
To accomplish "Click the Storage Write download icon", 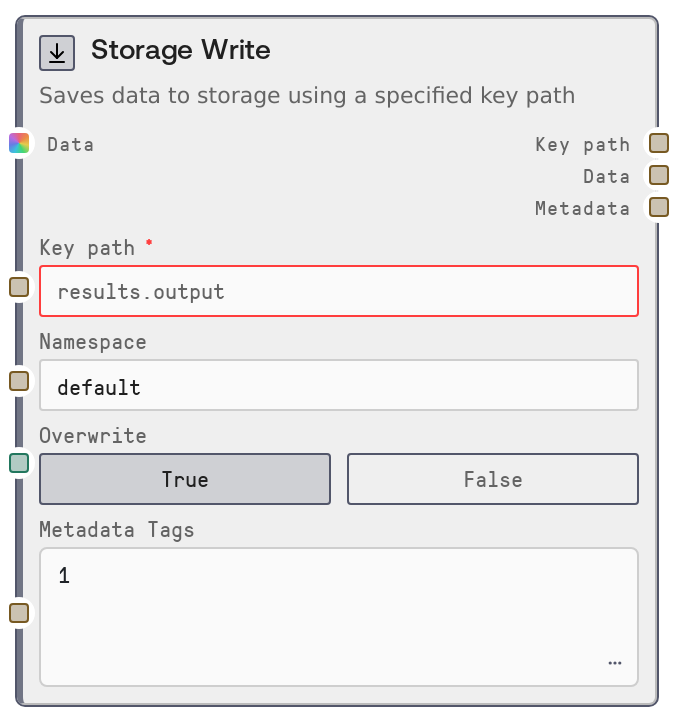I will point(57,53).
